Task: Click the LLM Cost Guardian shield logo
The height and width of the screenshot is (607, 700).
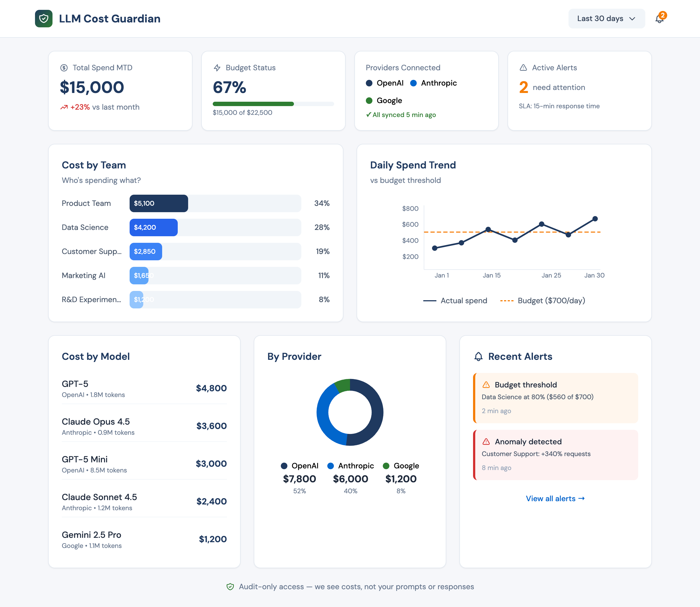Action: pos(43,19)
